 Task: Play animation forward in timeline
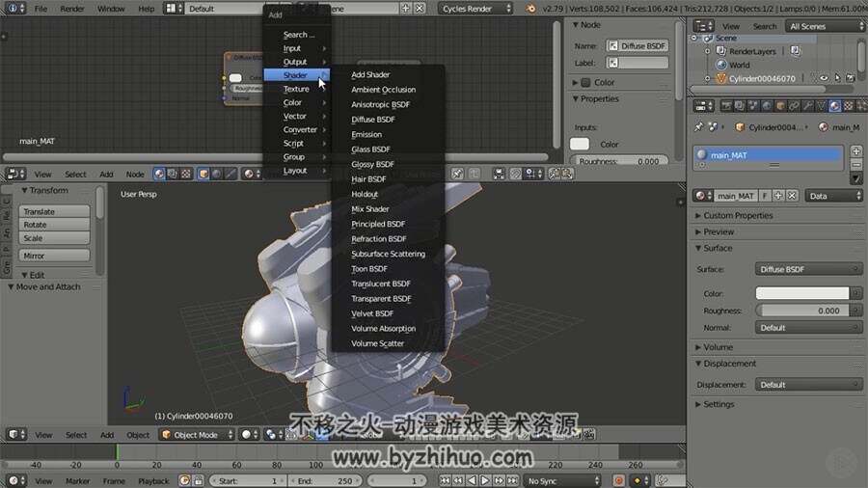click(x=485, y=481)
